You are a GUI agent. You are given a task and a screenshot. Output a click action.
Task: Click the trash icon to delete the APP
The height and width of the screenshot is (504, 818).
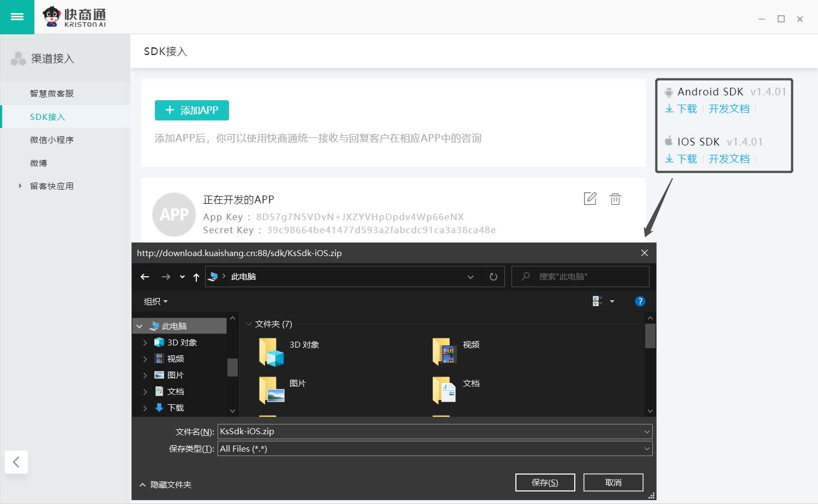click(x=616, y=198)
